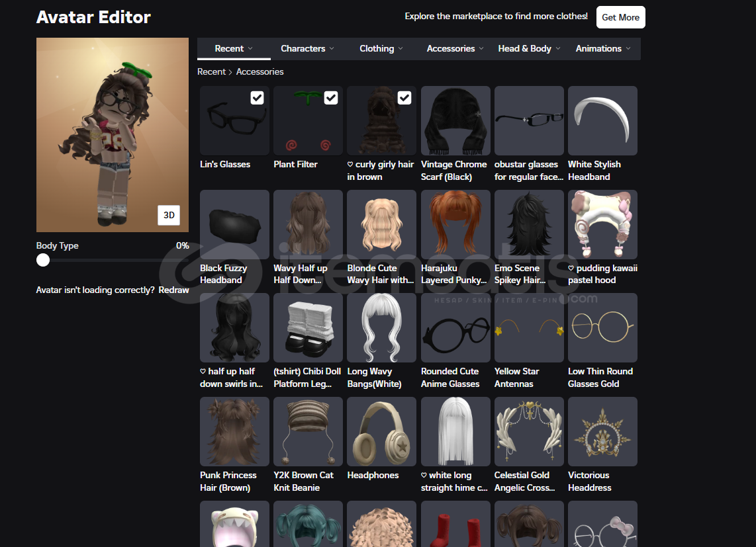
Task: Click the Avatar Editor heading
Action: 93,17
